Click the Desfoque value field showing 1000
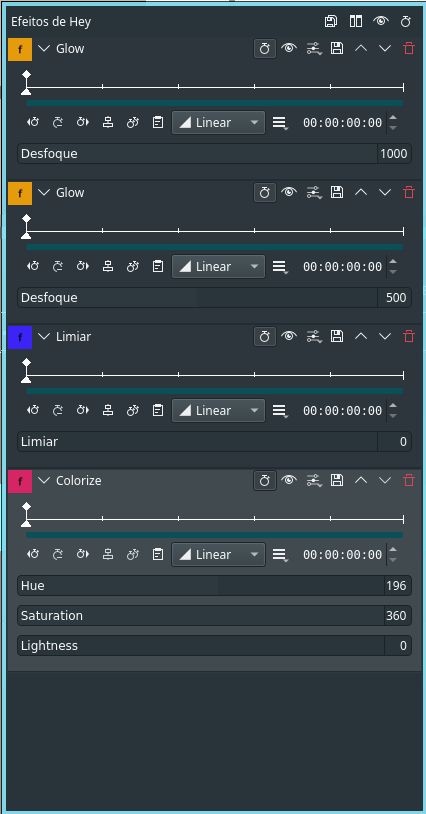Image resolution: width=426 pixels, height=814 pixels. tap(394, 154)
